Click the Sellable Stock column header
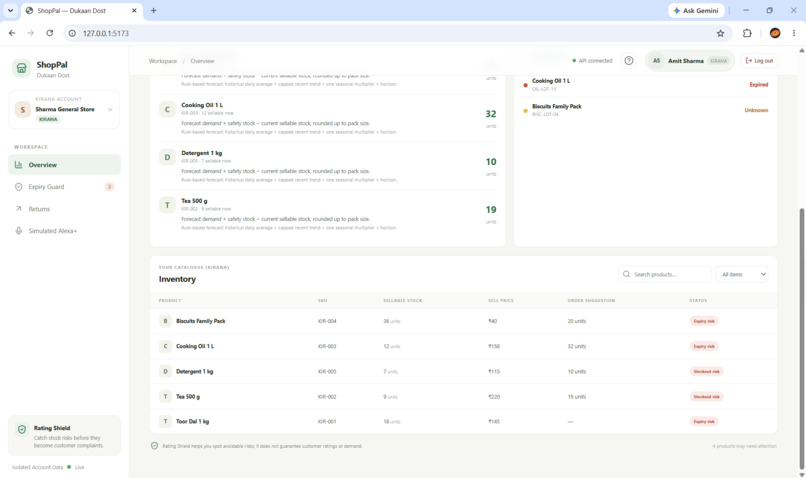This screenshot has width=806, height=478. point(402,300)
